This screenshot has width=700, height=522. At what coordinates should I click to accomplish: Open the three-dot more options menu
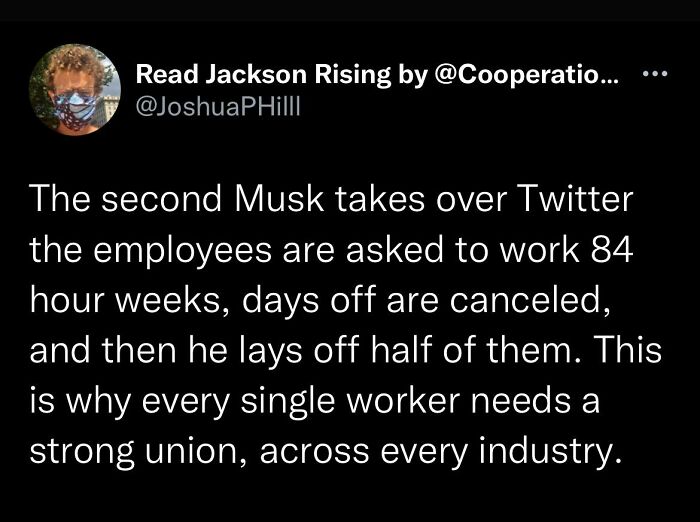pos(653,74)
